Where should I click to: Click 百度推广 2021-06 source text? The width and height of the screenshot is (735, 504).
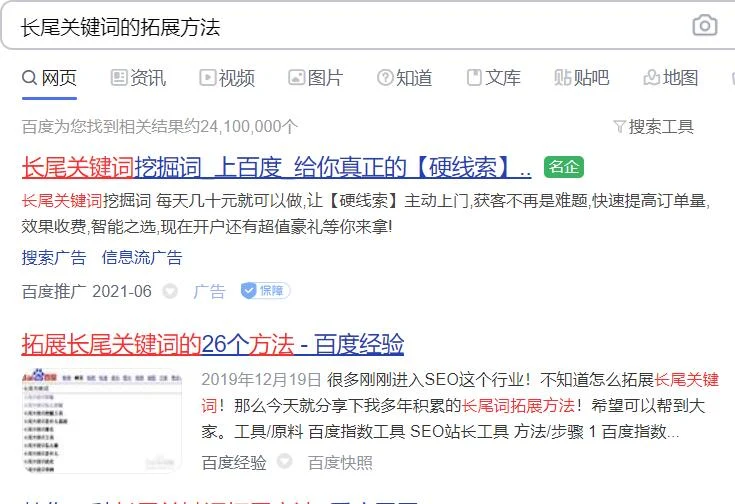pos(87,291)
